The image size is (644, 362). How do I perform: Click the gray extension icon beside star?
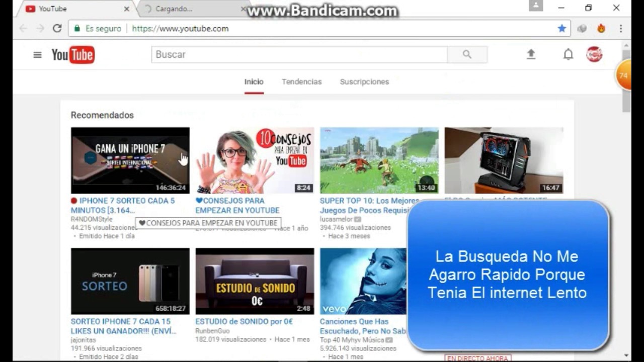pyautogui.click(x=582, y=29)
